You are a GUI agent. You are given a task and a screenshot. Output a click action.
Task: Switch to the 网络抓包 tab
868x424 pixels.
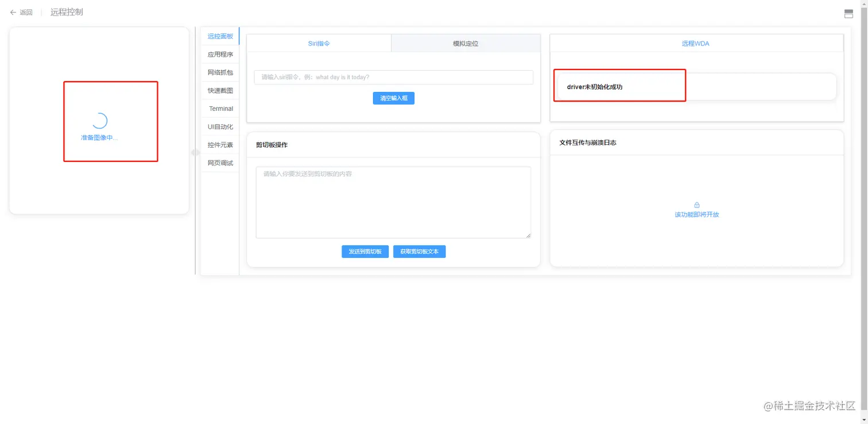[x=220, y=72]
